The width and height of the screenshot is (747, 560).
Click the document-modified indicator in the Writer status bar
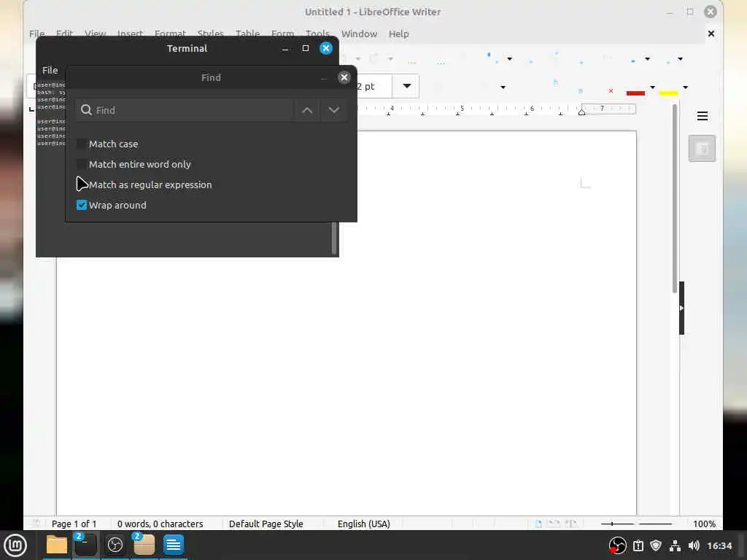click(x=36, y=524)
